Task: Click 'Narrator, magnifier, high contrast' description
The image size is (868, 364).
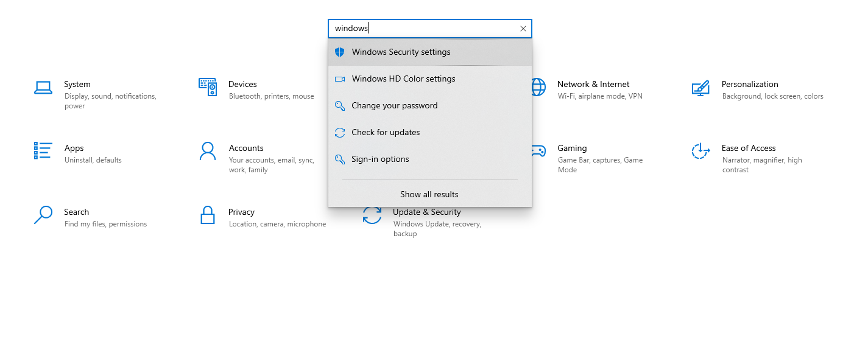Action: [762, 166]
